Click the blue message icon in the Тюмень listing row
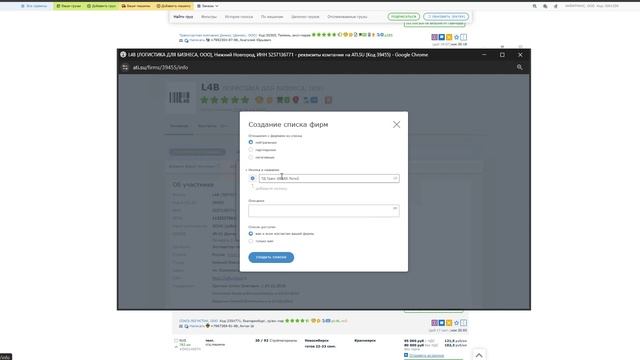Image resolution: width=640 pixels, height=360 pixels. tap(442, 37)
